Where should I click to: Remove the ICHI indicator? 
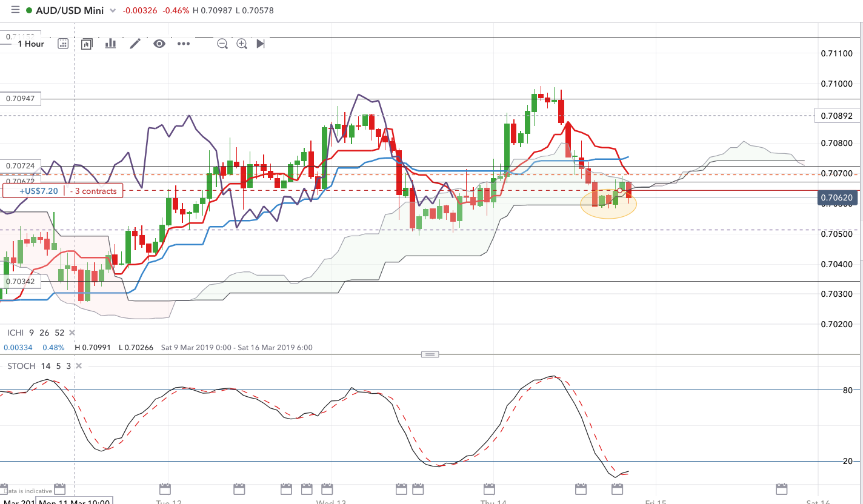pyautogui.click(x=72, y=333)
